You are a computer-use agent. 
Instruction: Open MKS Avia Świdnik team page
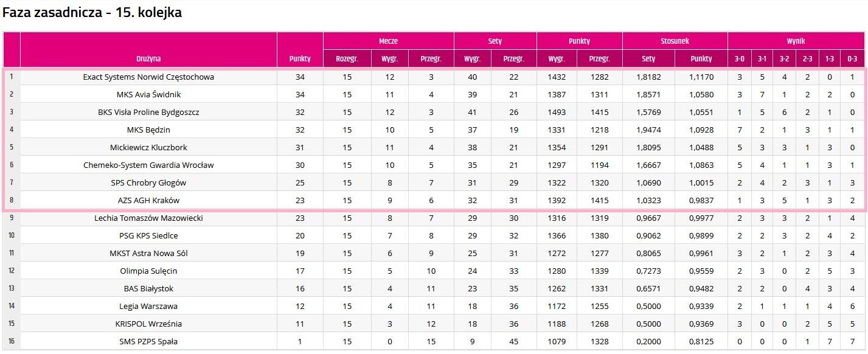[148, 95]
